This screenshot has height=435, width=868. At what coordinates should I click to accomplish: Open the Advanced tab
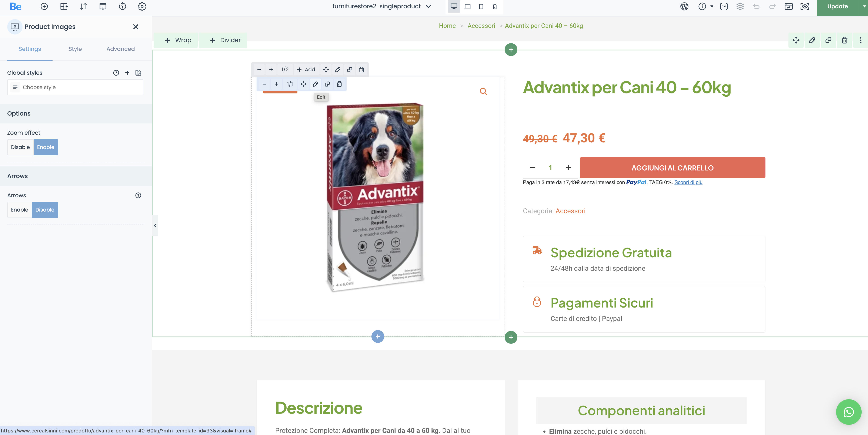pos(120,49)
